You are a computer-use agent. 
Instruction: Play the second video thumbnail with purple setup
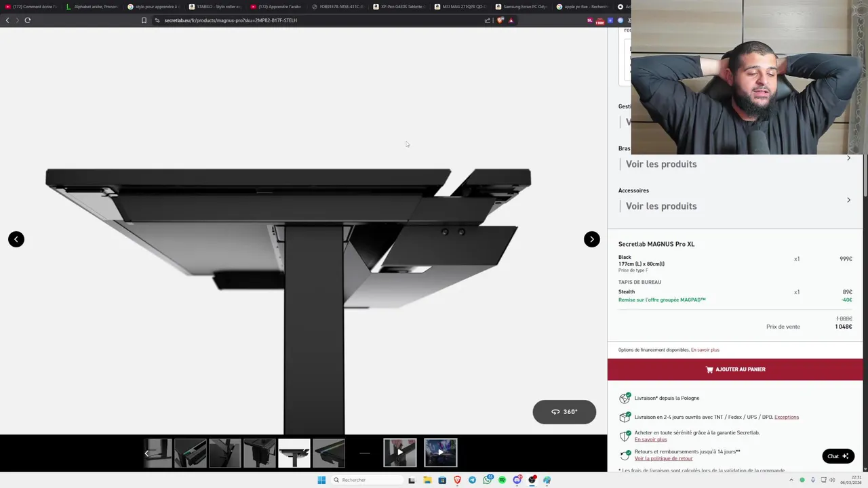pyautogui.click(x=441, y=453)
